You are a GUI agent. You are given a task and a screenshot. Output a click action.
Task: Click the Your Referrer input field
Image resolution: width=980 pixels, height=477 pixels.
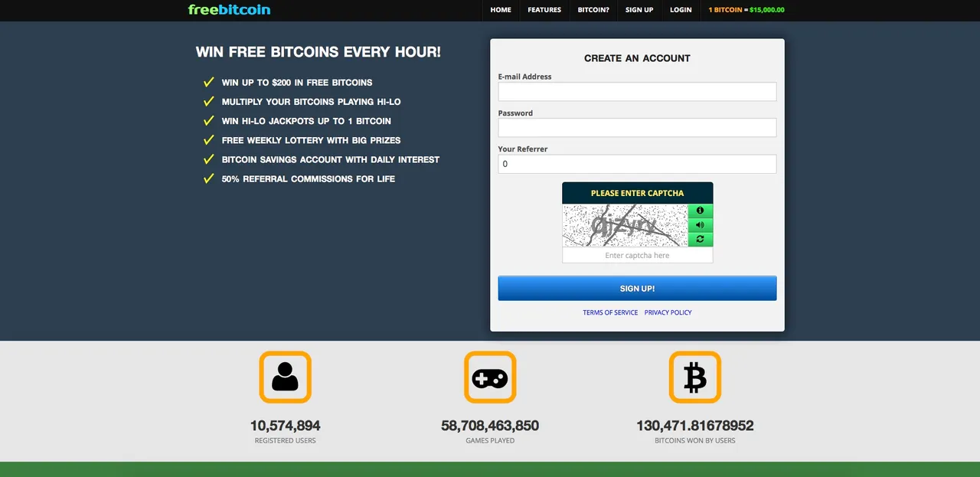637,164
